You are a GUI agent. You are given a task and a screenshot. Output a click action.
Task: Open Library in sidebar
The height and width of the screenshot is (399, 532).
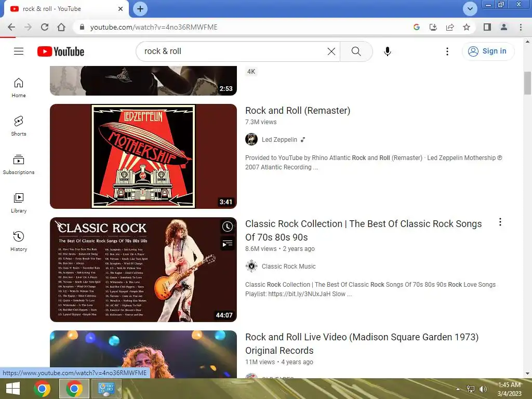tap(19, 203)
